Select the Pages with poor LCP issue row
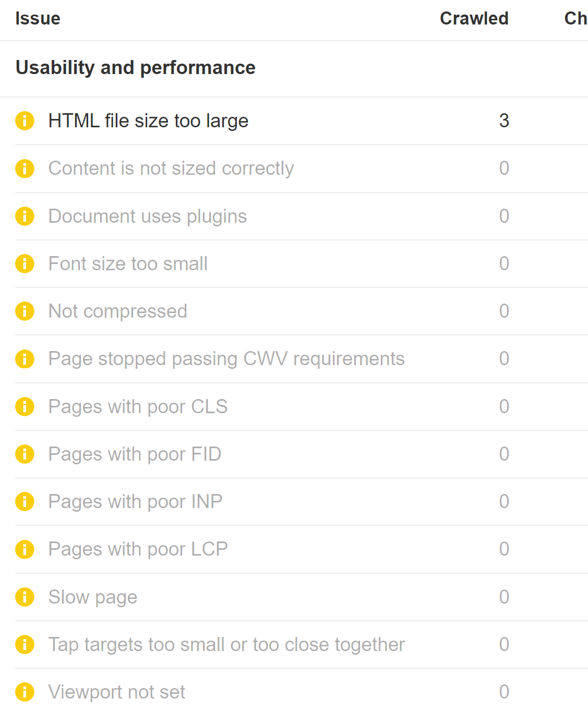Screen dimensions: 588x710 138,549
